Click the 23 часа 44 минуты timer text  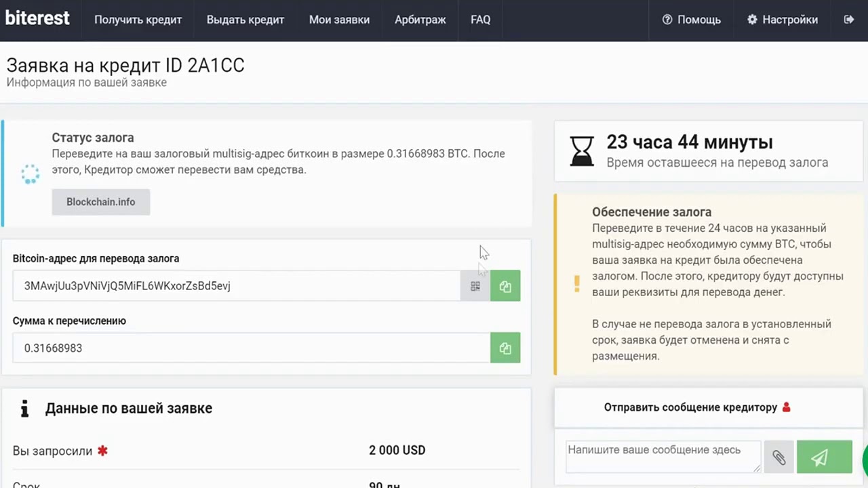(690, 142)
